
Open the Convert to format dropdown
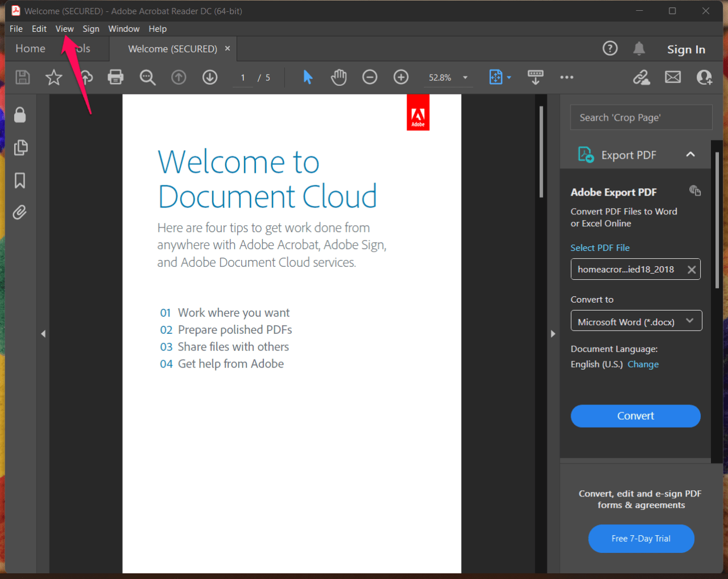coord(636,320)
